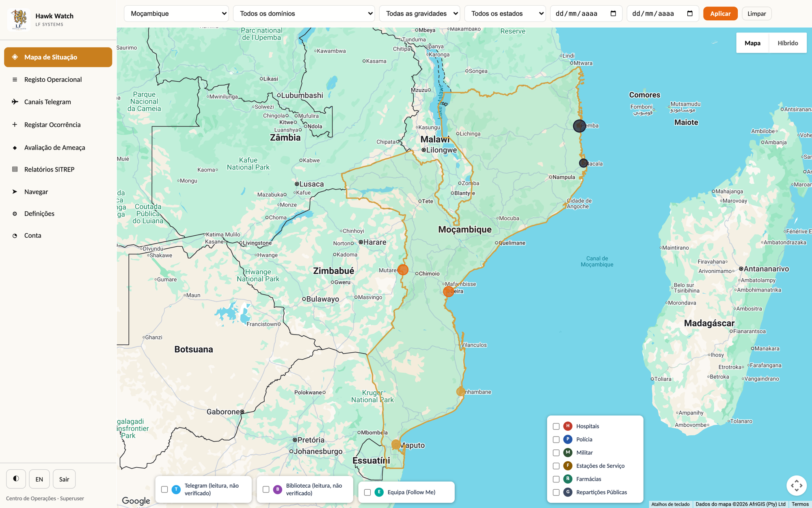Click the Conta pie icon
The width and height of the screenshot is (812, 508).
click(x=15, y=235)
